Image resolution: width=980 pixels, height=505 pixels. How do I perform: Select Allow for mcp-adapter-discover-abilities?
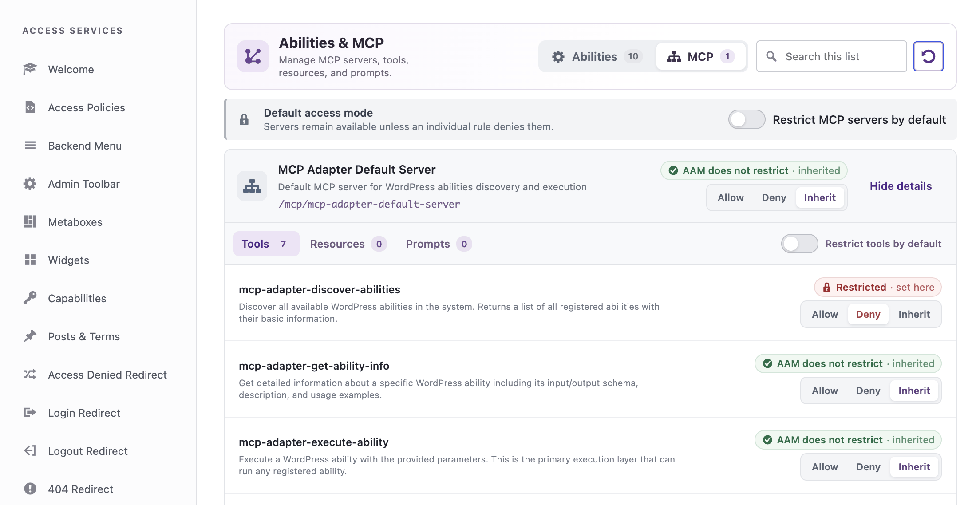click(x=825, y=315)
